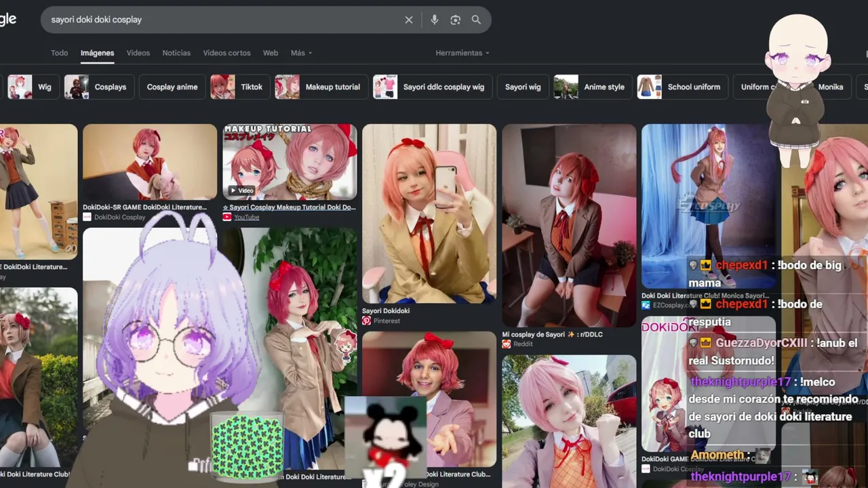868x488 pixels.
Task: Clear the search query with the X icon
Action: click(408, 20)
